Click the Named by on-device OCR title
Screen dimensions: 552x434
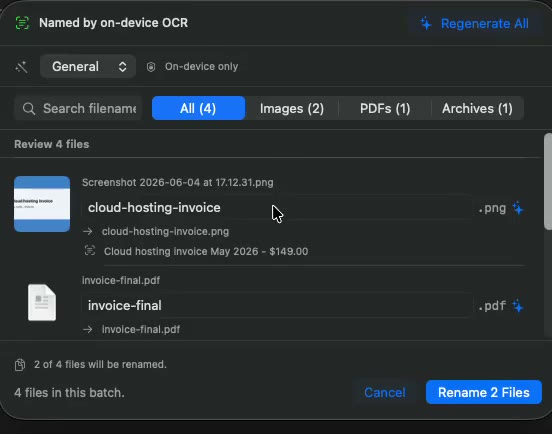point(113,23)
